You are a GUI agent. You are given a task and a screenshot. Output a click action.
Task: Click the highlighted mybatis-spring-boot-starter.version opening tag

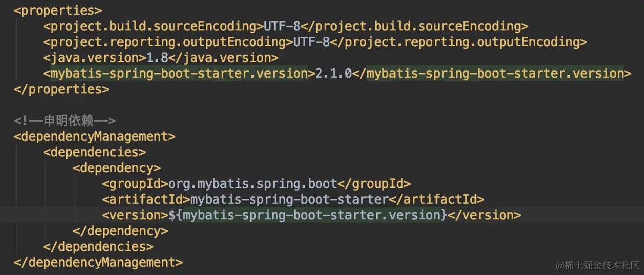pyautogui.click(x=179, y=73)
